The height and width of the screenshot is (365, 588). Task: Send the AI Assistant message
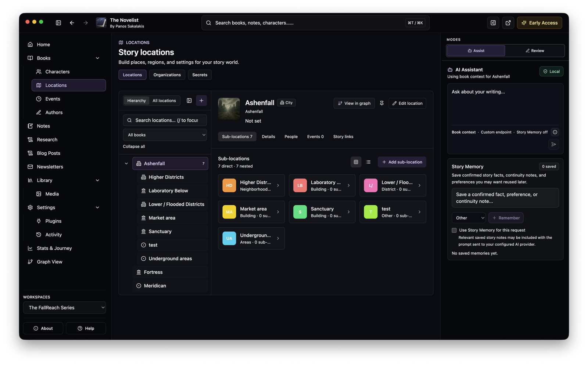tap(553, 144)
